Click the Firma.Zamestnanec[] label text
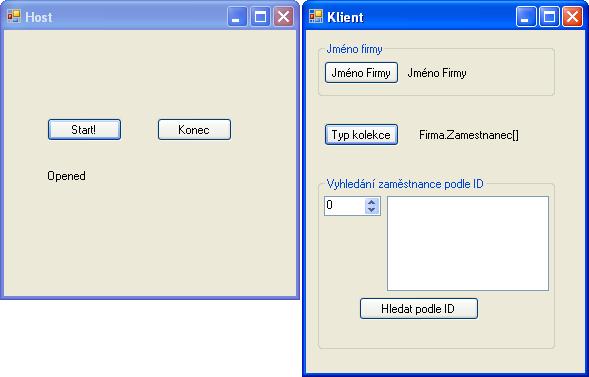This screenshot has height=377, width=589. coord(469,135)
